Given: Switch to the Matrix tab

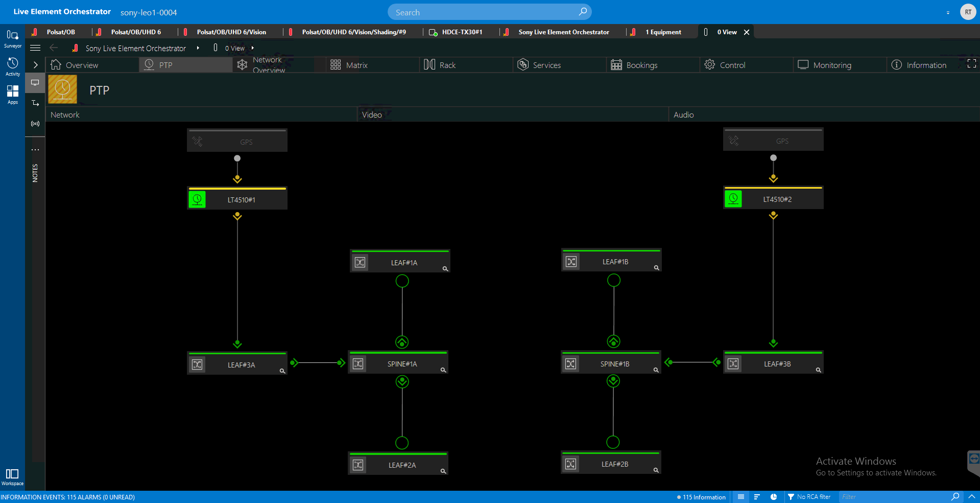Looking at the screenshot, I should pyautogui.click(x=372, y=65).
